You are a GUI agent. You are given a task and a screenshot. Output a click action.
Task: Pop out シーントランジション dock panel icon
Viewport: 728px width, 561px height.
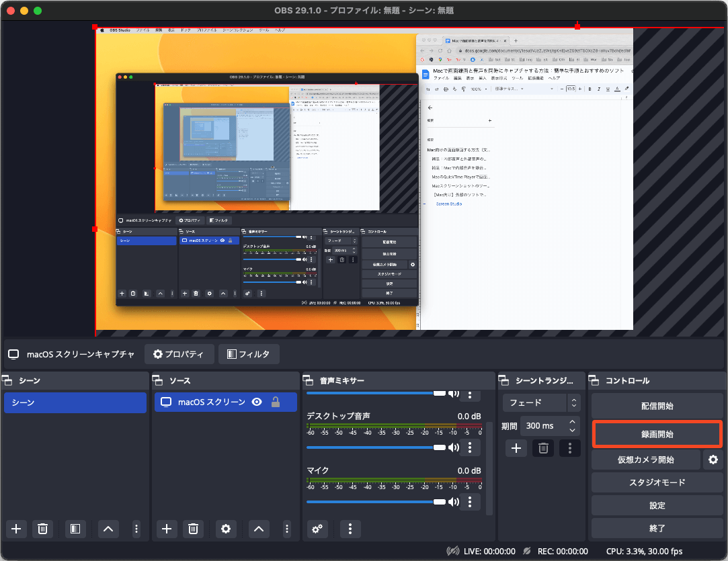(503, 380)
